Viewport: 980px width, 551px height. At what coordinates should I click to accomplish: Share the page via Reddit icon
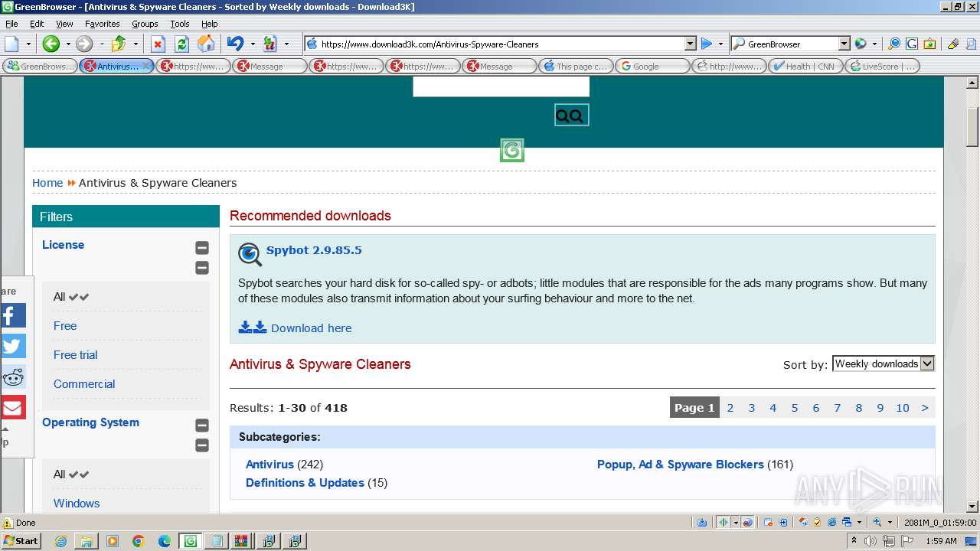13,377
